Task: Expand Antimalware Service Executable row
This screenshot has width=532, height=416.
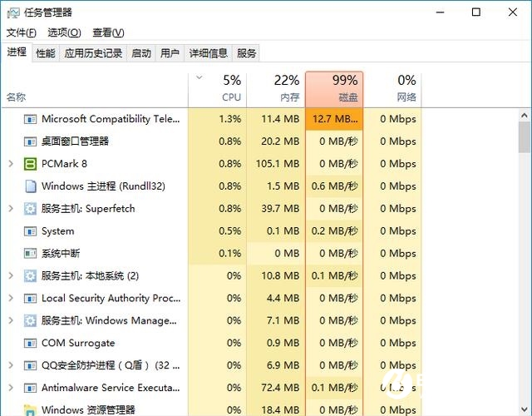Action: click(11, 388)
